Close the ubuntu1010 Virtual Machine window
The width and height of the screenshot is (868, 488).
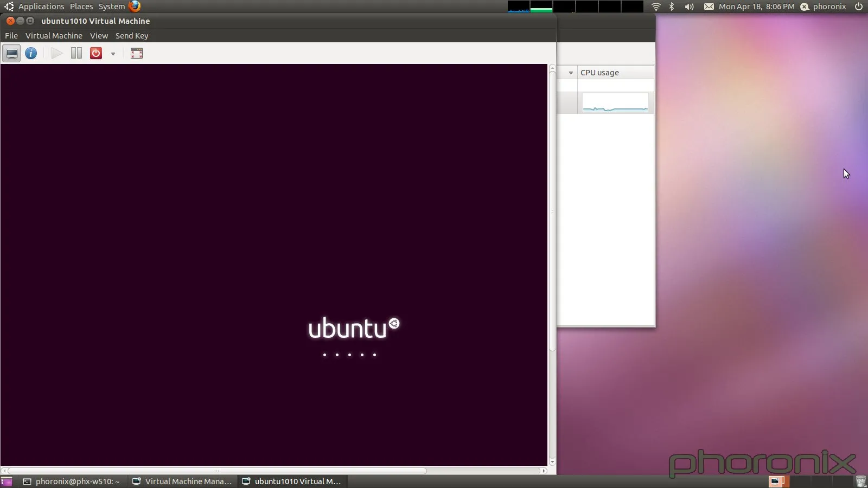tap(10, 21)
